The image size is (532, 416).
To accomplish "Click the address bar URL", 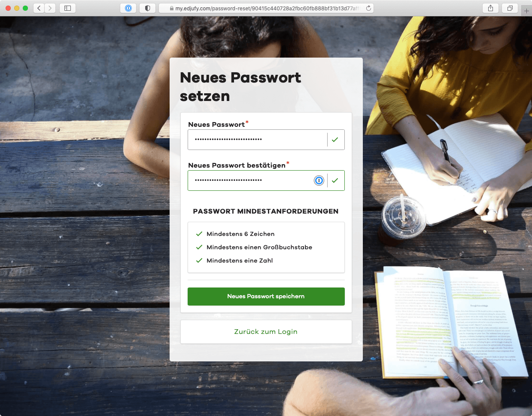I will 267,8.
